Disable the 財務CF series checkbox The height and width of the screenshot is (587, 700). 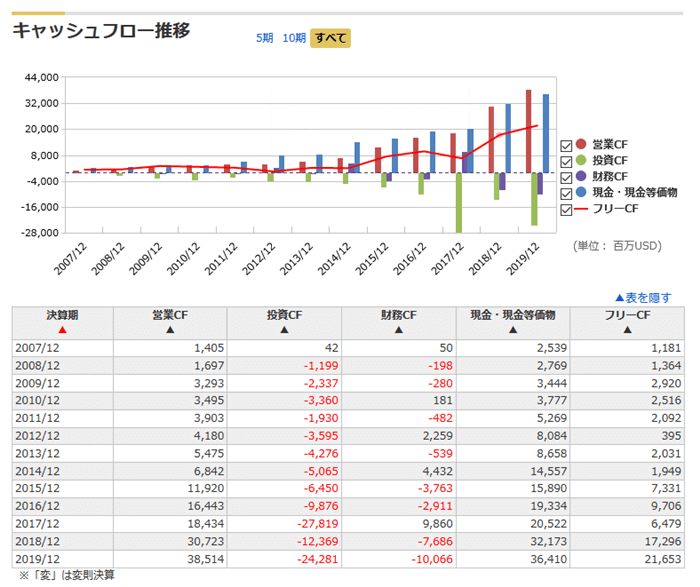pos(567,177)
